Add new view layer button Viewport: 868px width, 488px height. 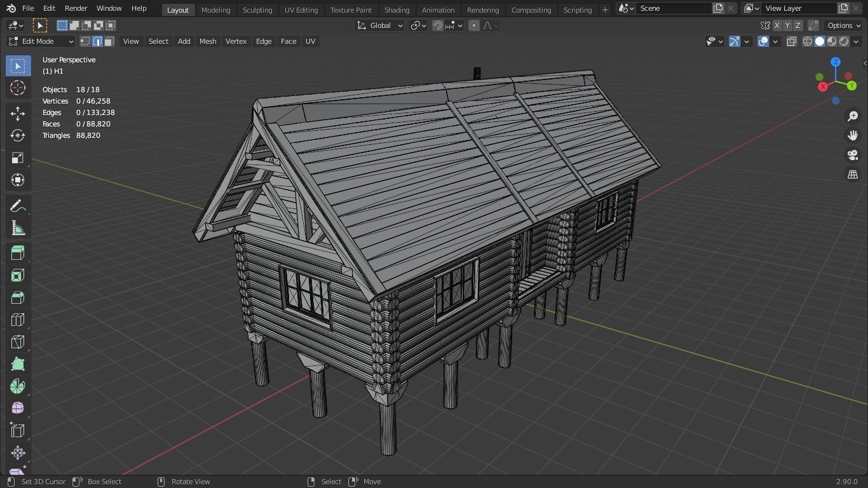[843, 8]
